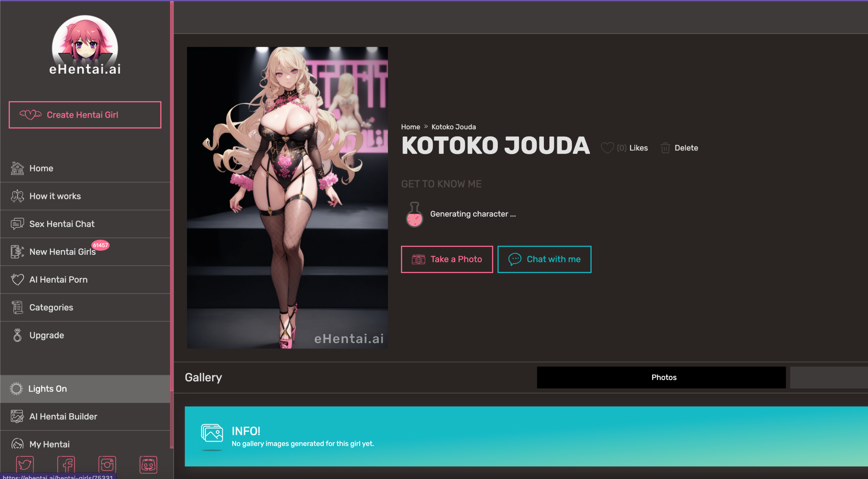Click the main character image
The width and height of the screenshot is (868, 479).
[x=287, y=197]
